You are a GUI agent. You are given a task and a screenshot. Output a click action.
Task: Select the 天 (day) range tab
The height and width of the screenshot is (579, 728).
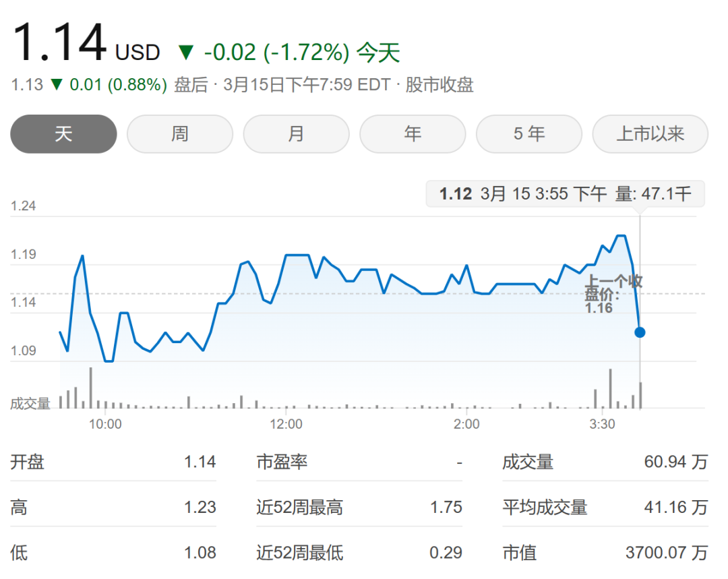(63, 134)
